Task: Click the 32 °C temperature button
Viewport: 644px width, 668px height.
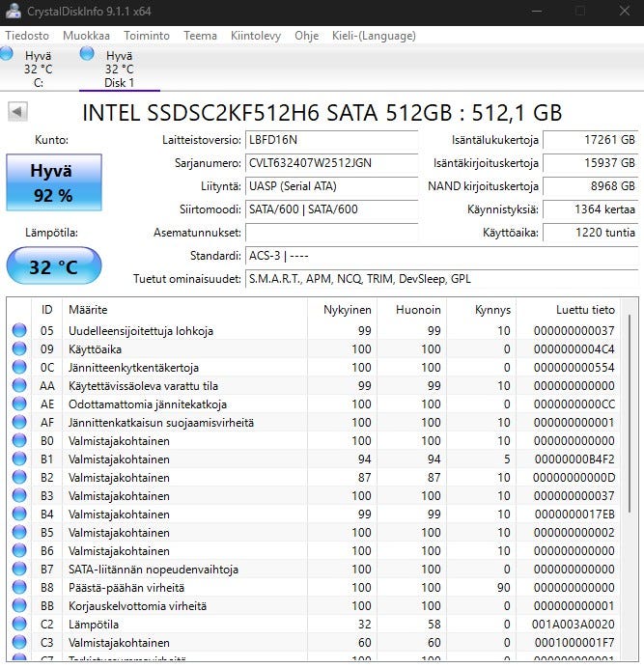Action: pyautogui.click(x=53, y=266)
